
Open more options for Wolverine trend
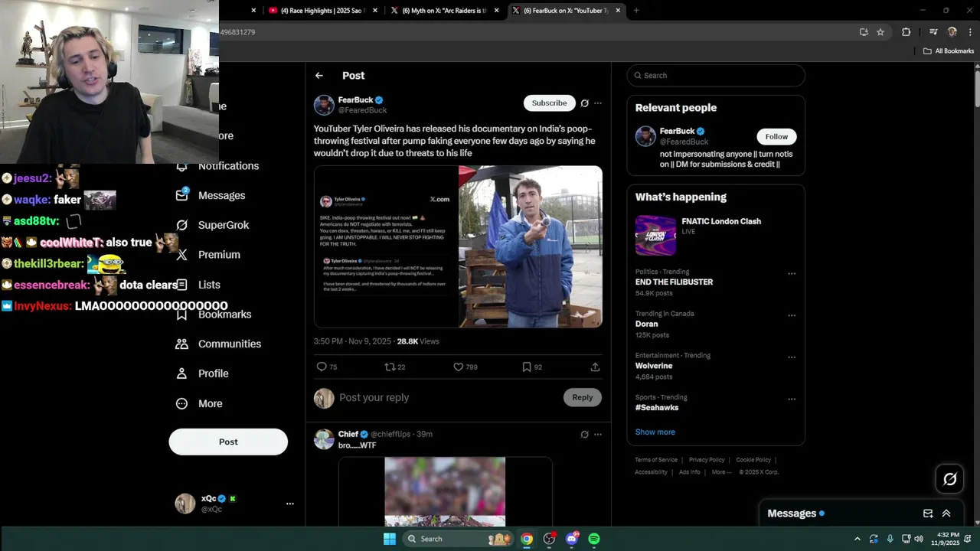pos(792,357)
